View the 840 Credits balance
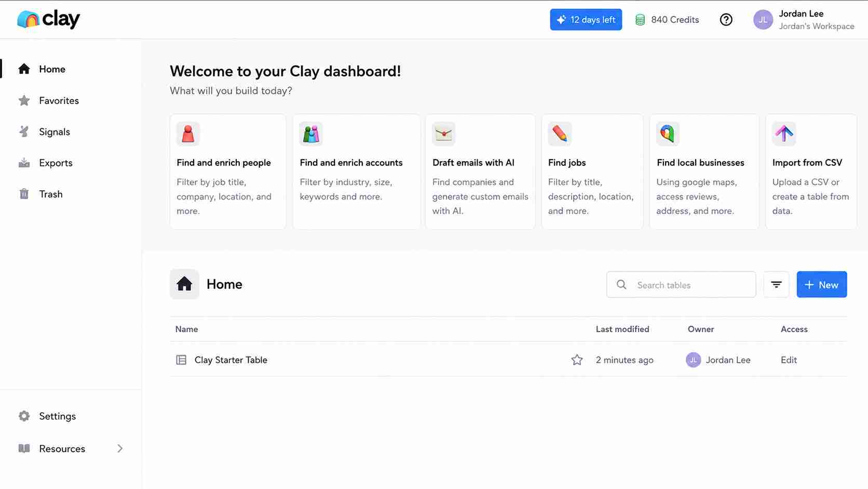This screenshot has width=868, height=489. 675,20
